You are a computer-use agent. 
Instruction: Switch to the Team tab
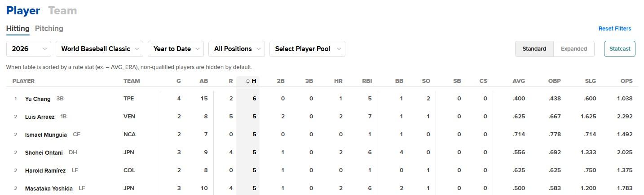click(62, 11)
